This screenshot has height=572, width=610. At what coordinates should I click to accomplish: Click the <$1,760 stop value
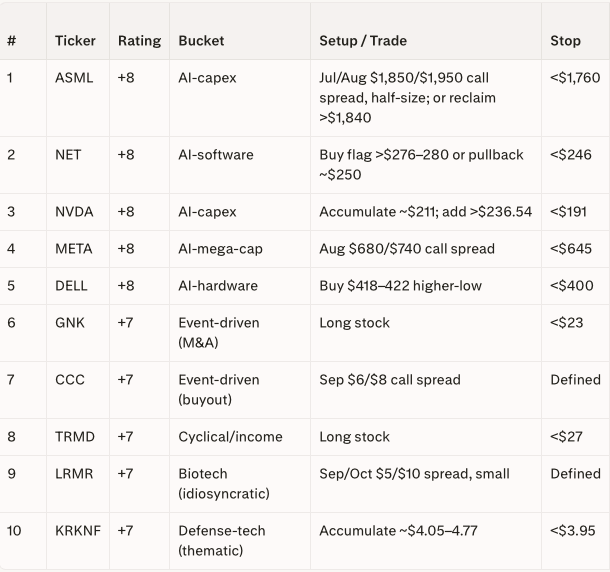[575, 78]
